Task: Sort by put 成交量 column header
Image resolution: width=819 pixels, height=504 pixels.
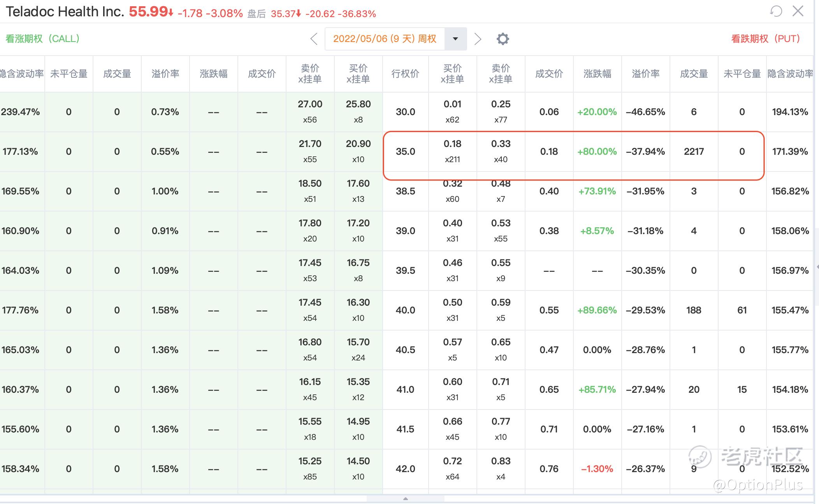Action: [694, 74]
